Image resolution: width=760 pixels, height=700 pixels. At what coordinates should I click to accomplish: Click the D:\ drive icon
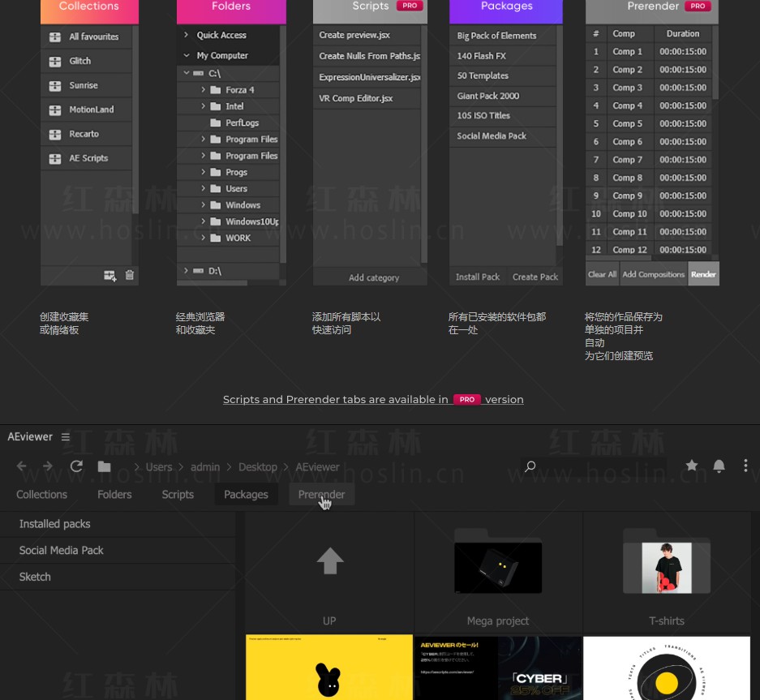click(198, 271)
